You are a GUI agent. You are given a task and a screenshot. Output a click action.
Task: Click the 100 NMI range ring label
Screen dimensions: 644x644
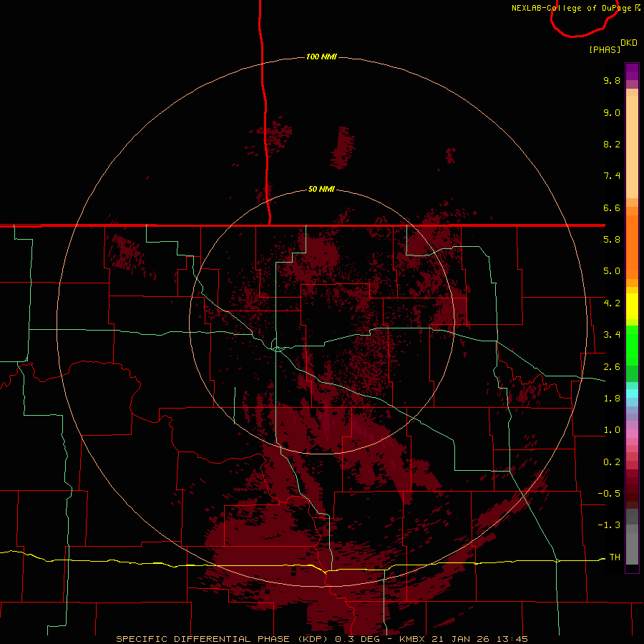[321, 57]
